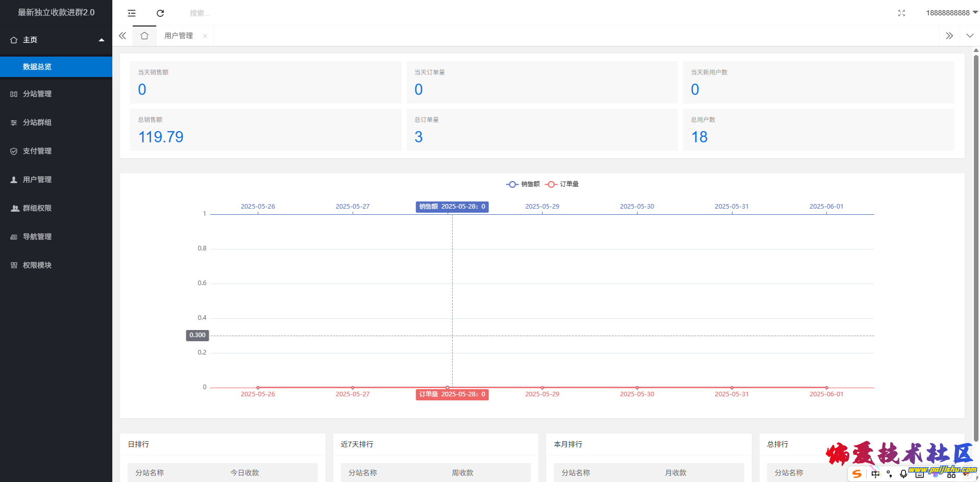Open 分站管理 from the sidebar
The height and width of the screenshot is (482, 980).
pos(37,94)
